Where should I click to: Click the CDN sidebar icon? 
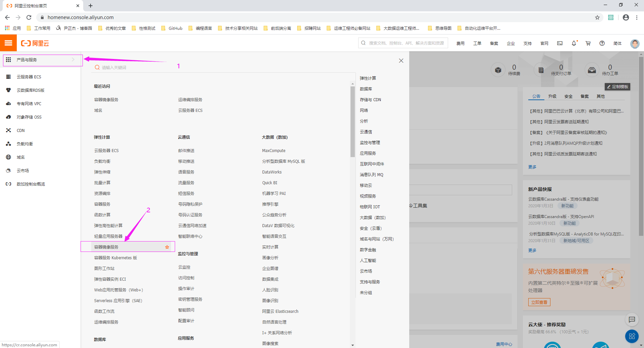click(x=8, y=130)
